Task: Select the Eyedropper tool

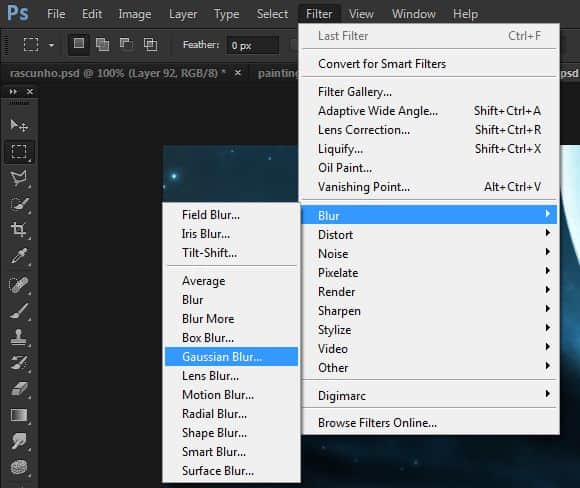Action: 18,256
